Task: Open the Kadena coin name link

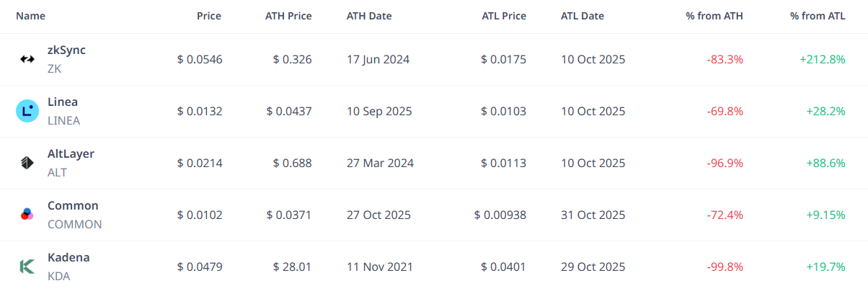Action: [68, 258]
